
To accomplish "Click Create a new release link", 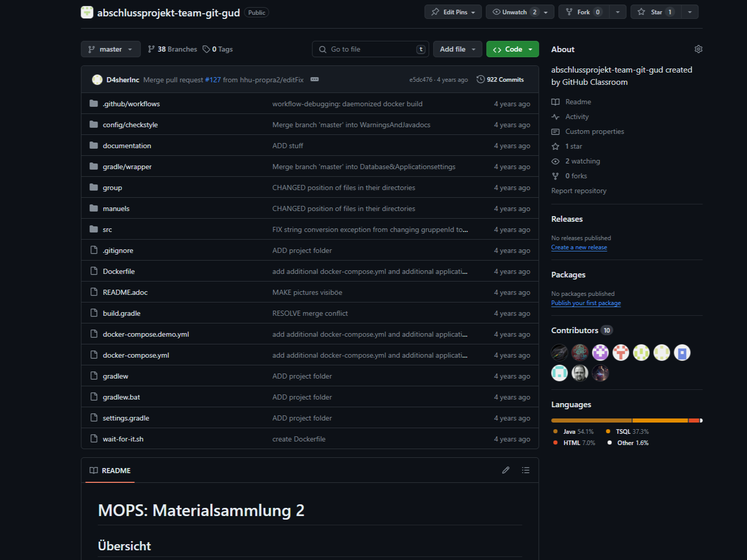I will tap(579, 247).
